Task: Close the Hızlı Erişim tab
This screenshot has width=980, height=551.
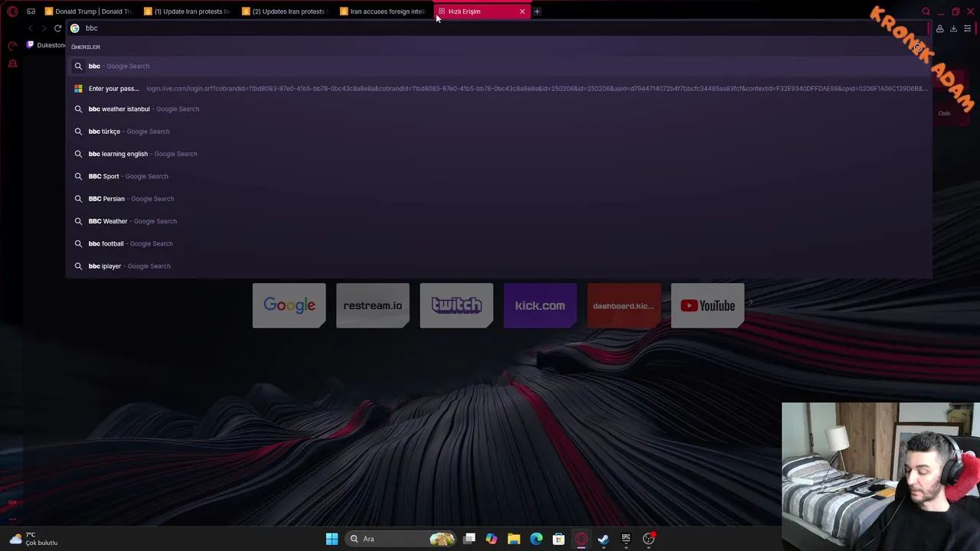Action: [x=522, y=11]
